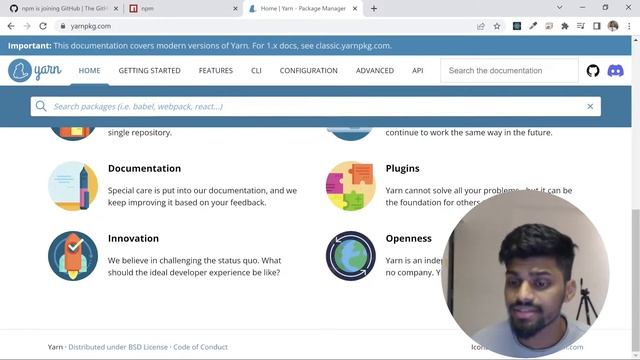Reload the yarnpkg.com page
The width and height of the screenshot is (640, 360).
click(43, 26)
